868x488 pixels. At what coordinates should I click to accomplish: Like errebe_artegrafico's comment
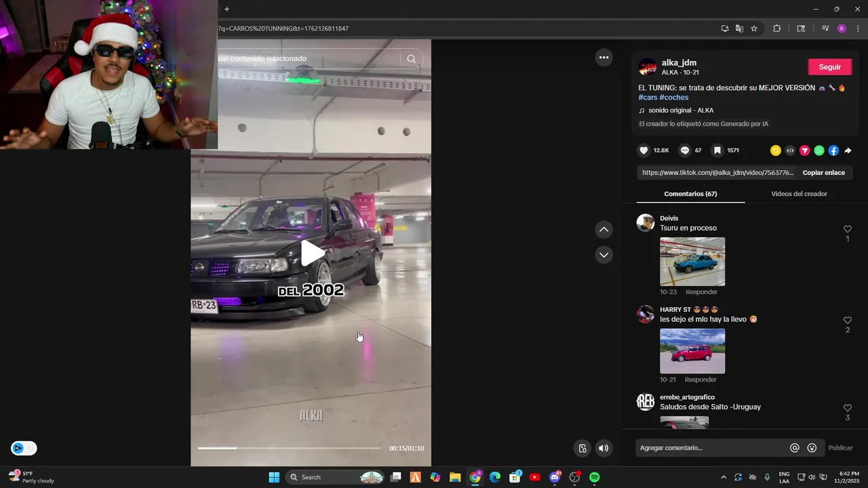click(847, 408)
